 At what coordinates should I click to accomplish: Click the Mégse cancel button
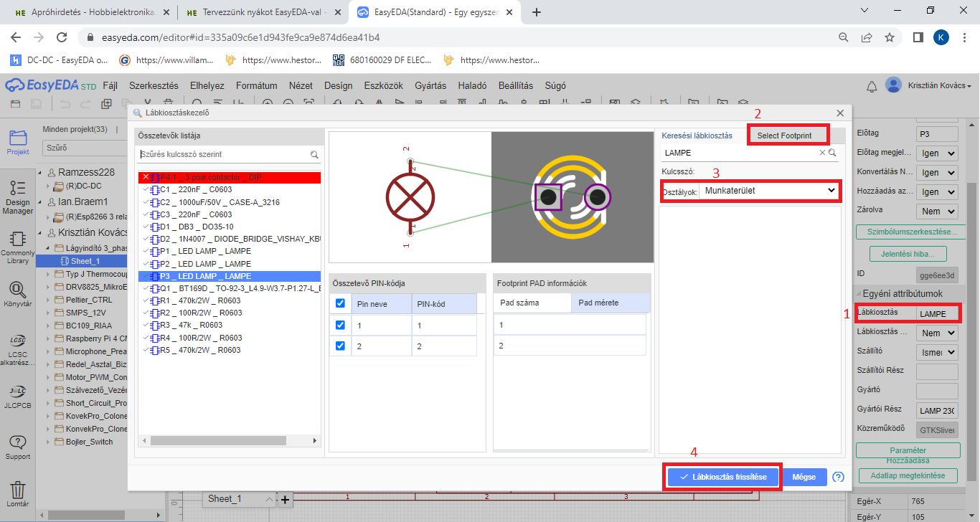(x=804, y=477)
